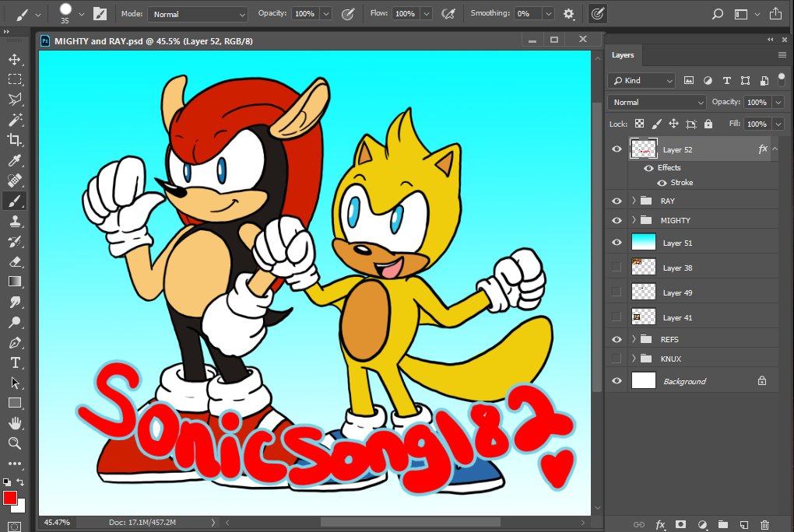This screenshot has height=532, width=794.
Task: Delete layer with the trash icon
Action: (x=764, y=525)
